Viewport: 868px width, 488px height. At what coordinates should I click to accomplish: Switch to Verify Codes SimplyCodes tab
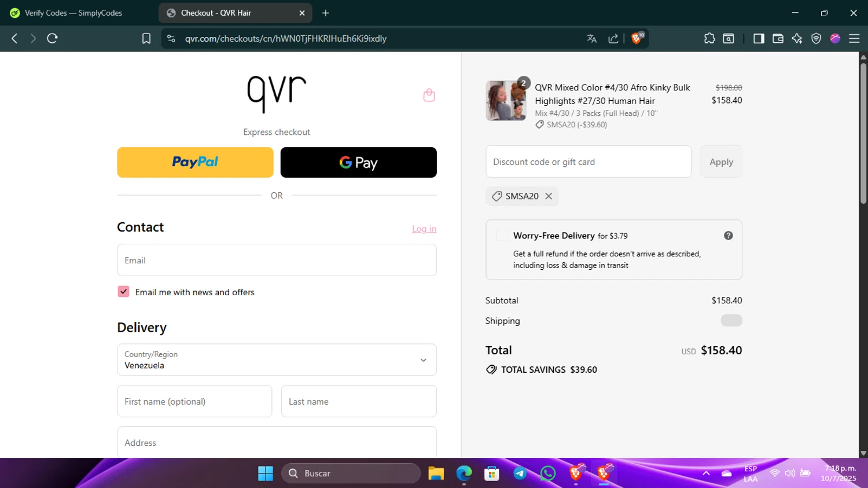(73, 13)
